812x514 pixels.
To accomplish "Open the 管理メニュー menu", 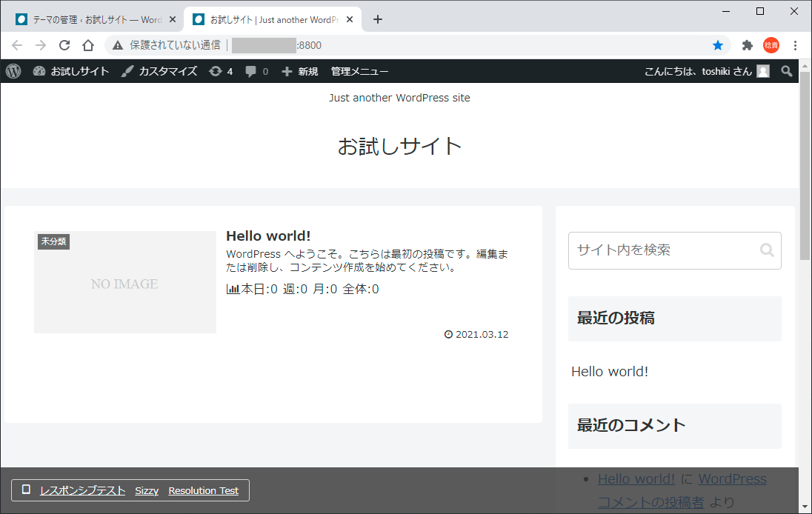I will [x=359, y=71].
